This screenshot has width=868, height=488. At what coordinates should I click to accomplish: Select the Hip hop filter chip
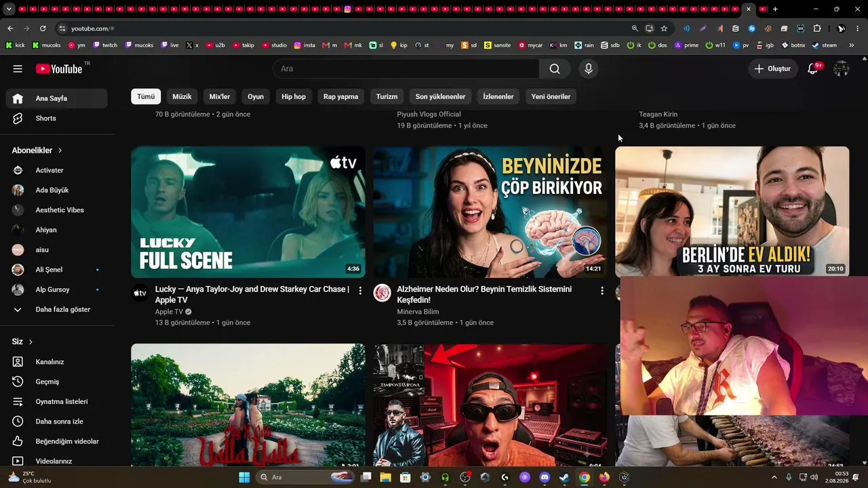294,96
